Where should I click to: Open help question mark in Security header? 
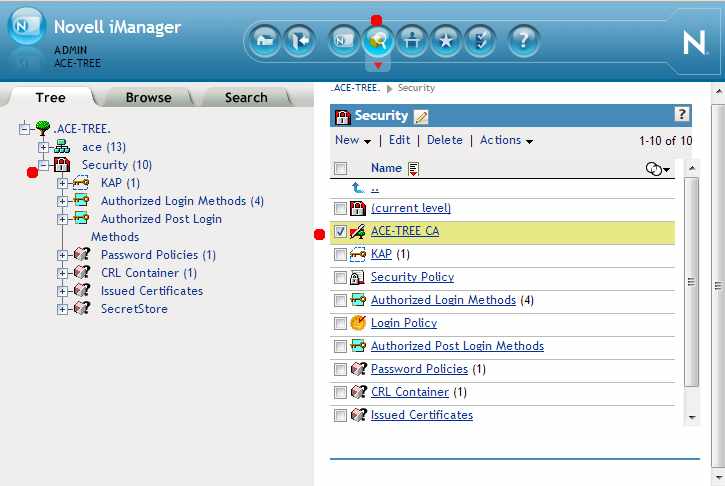pos(682,114)
